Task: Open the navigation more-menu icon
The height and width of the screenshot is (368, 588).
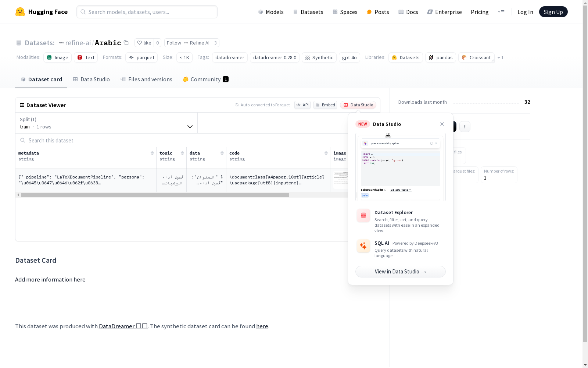Action: (501, 12)
